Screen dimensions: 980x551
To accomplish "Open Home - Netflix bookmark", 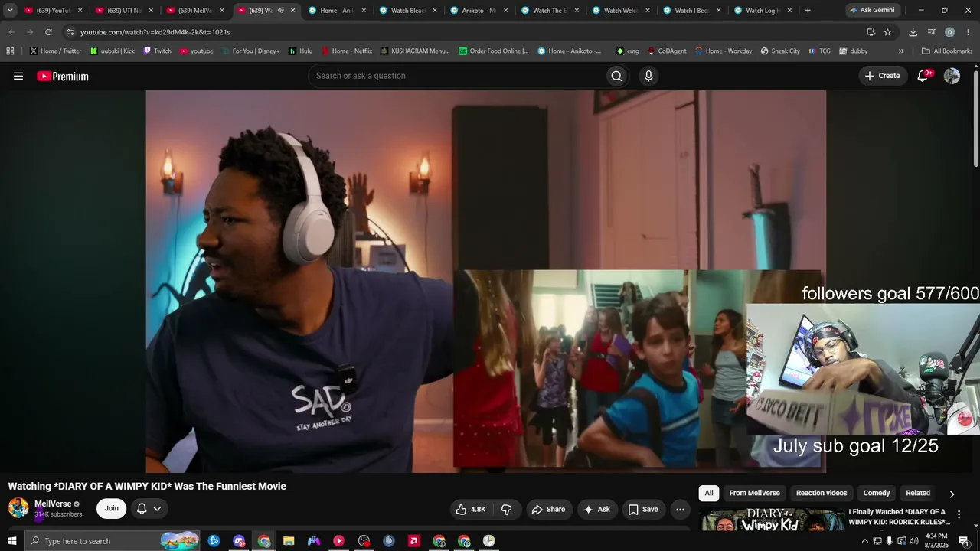I will click(x=347, y=51).
